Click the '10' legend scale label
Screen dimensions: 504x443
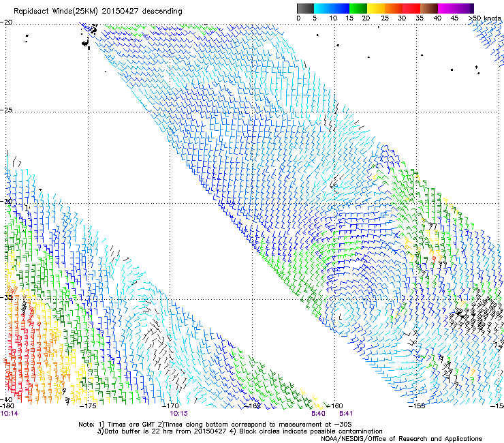(x=333, y=18)
